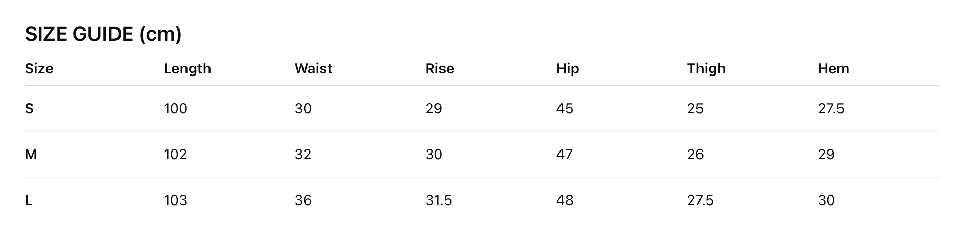Click the Hip column header

click(x=567, y=68)
